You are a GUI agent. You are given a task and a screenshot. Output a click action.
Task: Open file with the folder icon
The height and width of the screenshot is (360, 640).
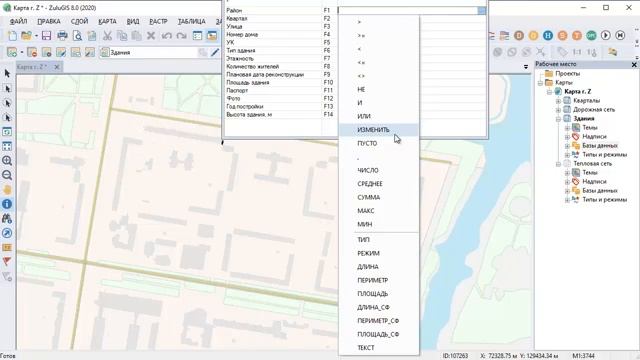[x=26, y=36]
